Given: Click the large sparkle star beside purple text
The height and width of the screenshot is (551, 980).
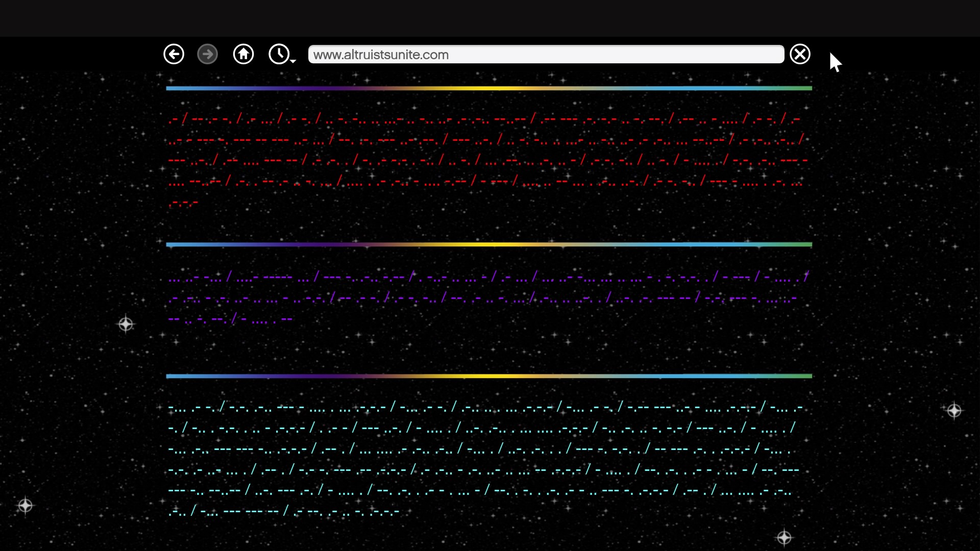Looking at the screenshot, I should point(126,324).
